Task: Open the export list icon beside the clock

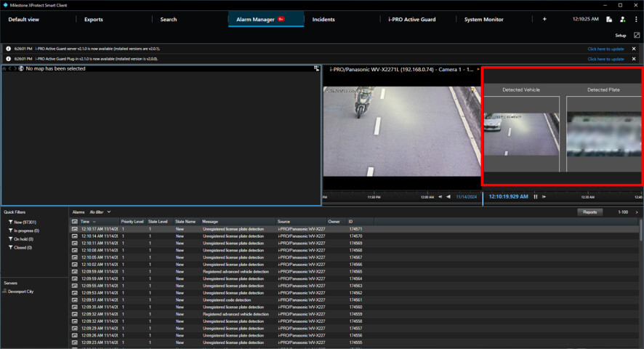Action: point(609,20)
